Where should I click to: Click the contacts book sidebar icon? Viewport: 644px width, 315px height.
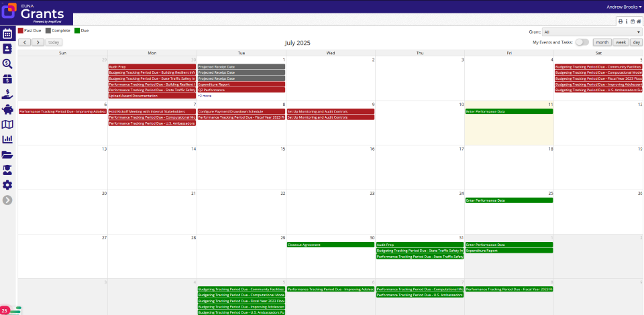(7, 49)
